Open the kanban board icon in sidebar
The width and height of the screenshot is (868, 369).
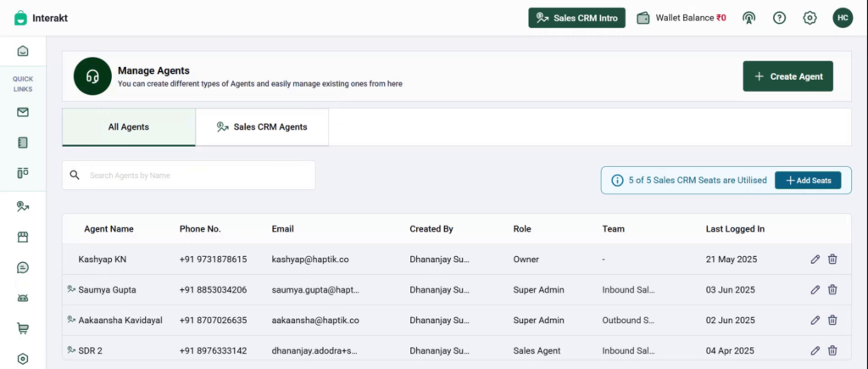(x=23, y=173)
